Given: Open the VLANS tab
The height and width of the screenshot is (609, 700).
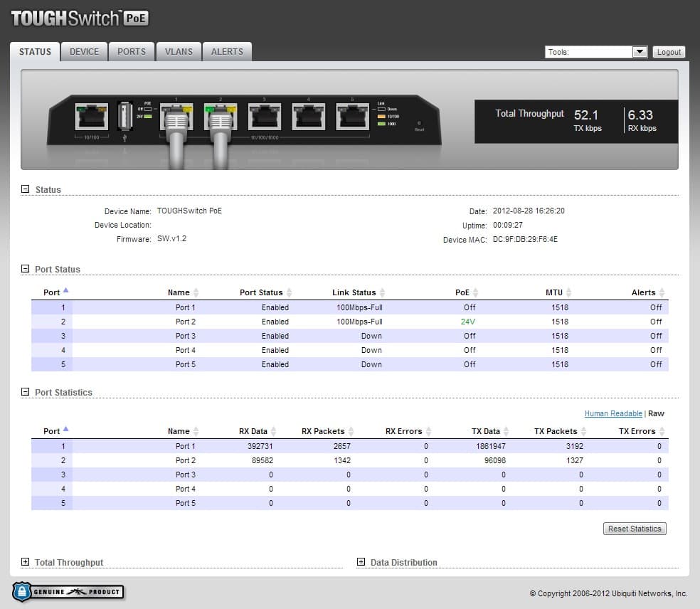Looking at the screenshot, I should tap(179, 52).
